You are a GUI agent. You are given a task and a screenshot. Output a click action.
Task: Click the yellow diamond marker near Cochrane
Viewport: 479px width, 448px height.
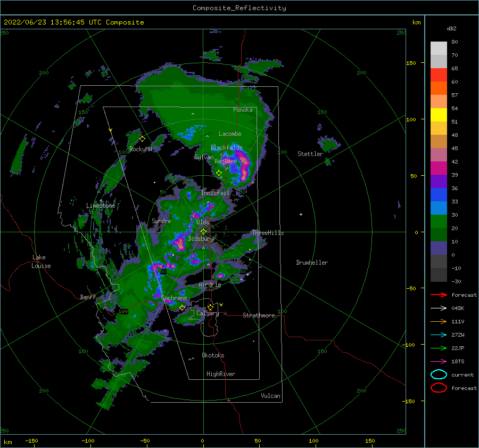[x=183, y=307]
